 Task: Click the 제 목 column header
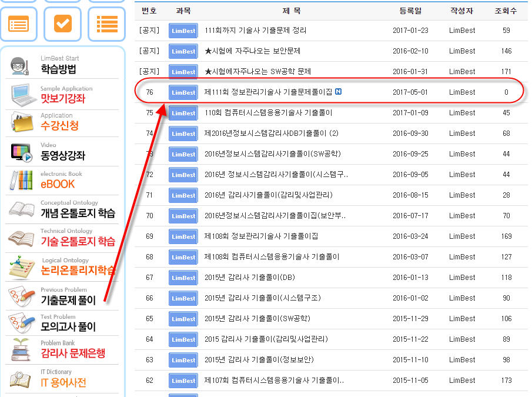pyautogui.click(x=292, y=11)
